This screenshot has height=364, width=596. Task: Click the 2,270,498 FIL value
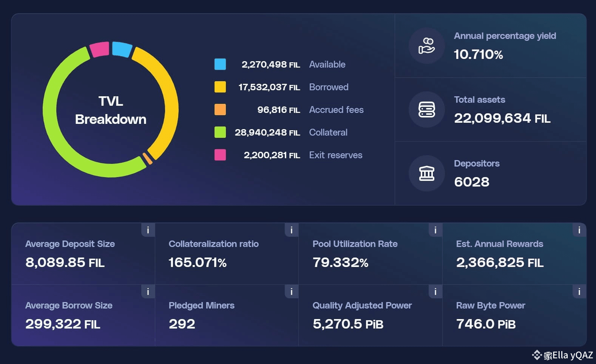click(271, 65)
